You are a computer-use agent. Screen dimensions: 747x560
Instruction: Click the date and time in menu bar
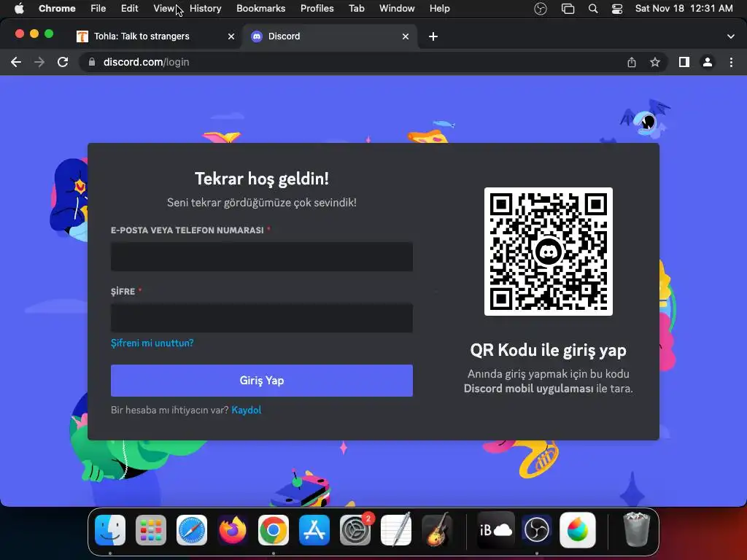[x=684, y=8]
